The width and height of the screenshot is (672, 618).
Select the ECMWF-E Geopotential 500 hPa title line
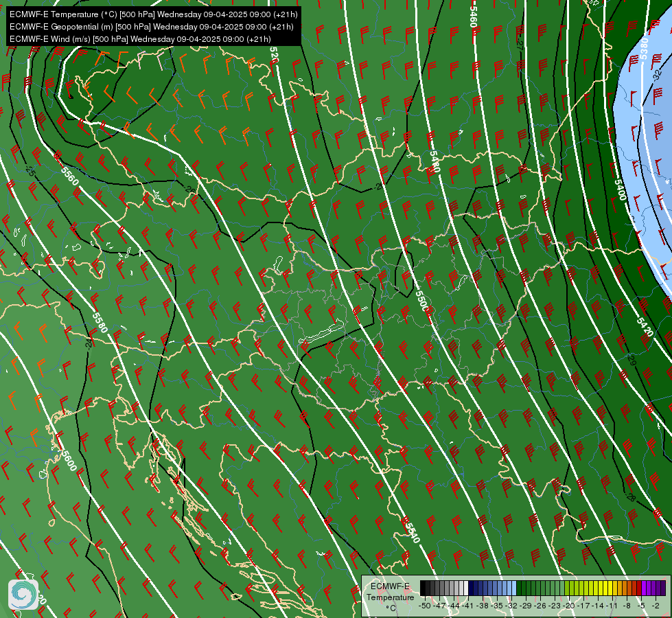click(151, 27)
